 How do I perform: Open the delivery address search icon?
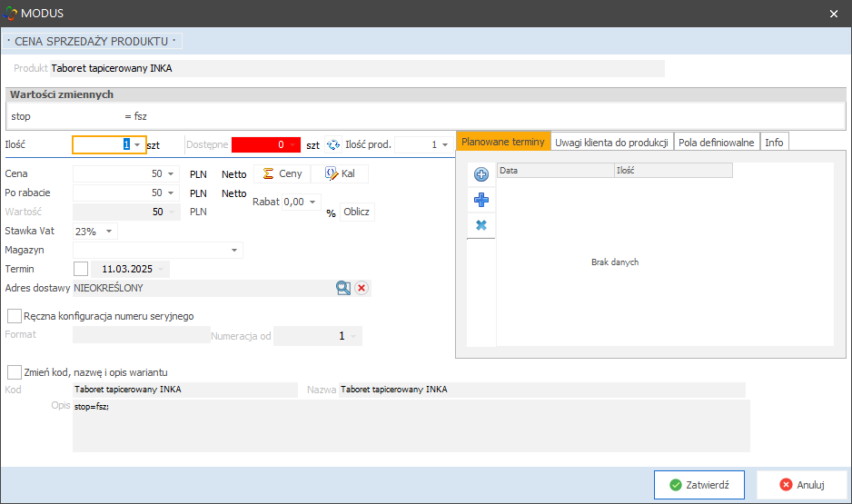342,288
